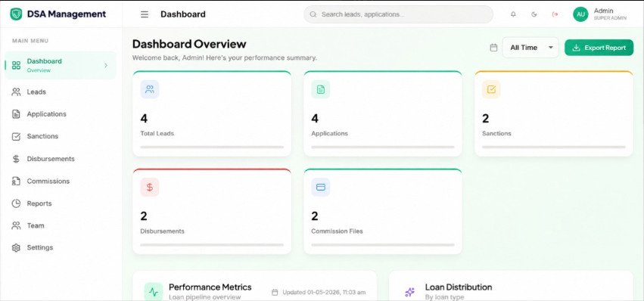Click the Loan Distribution sparkle icon
Screen dimensions: 644x301
409,292
